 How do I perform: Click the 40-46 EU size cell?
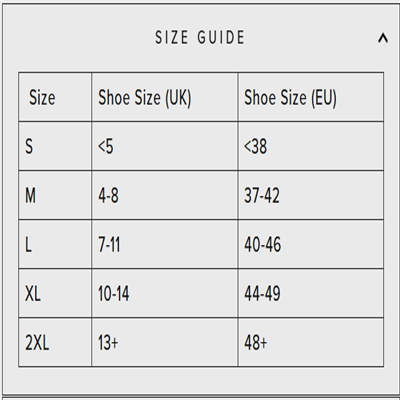pos(311,244)
